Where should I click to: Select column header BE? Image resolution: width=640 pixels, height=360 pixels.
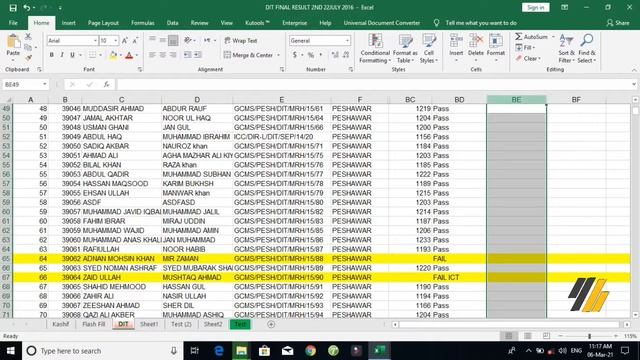(x=516, y=100)
